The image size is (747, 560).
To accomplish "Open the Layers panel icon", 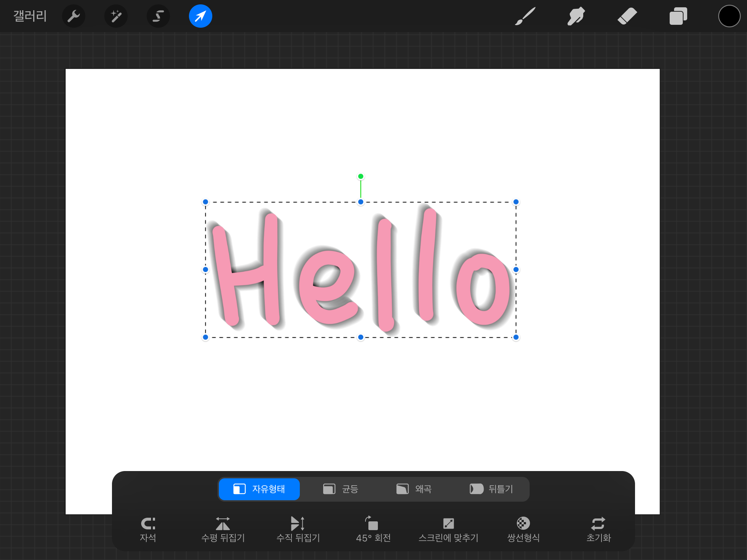I will coord(678,16).
